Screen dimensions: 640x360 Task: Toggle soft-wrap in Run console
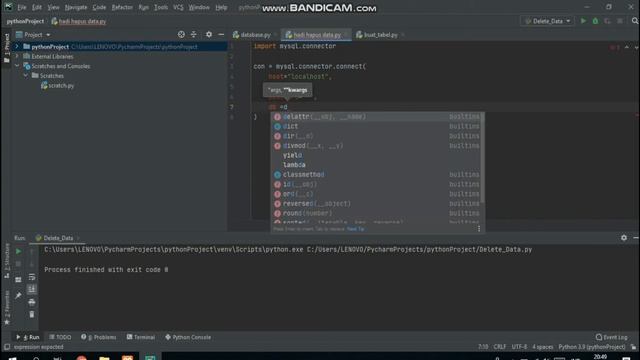pyautogui.click(x=32, y=277)
